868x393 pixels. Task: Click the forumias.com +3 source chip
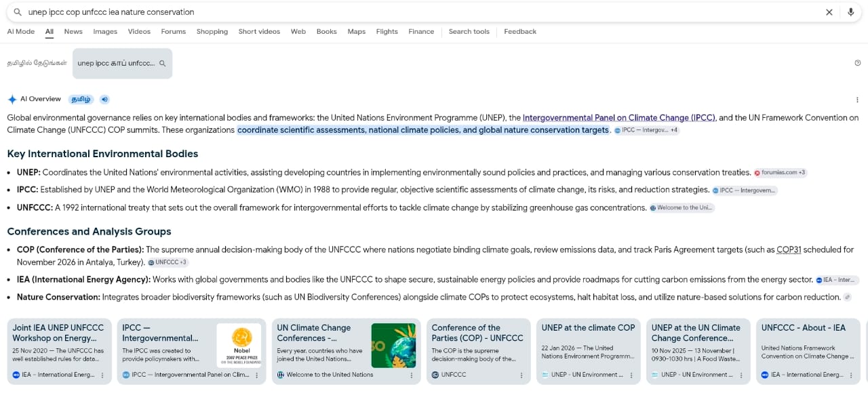click(780, 173)
